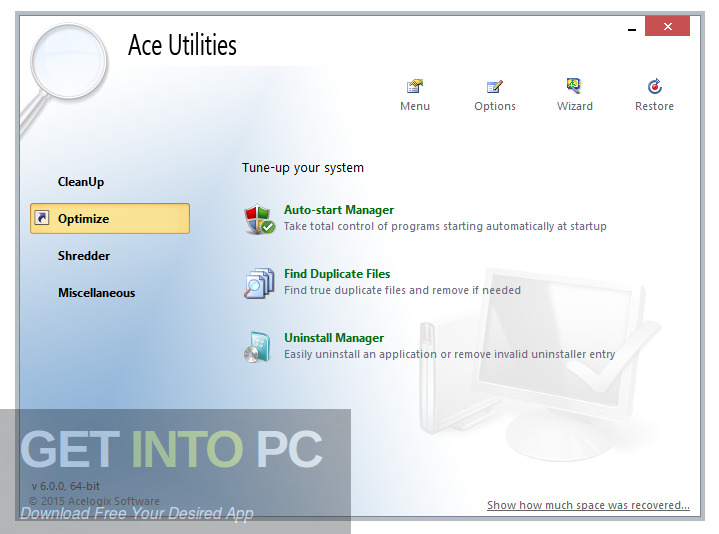
Task: Click 'Easily uninstall an application' description
Action: 449,354
